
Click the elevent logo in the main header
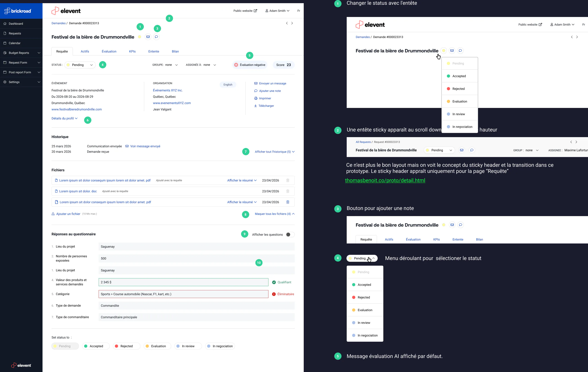point(66,11)
